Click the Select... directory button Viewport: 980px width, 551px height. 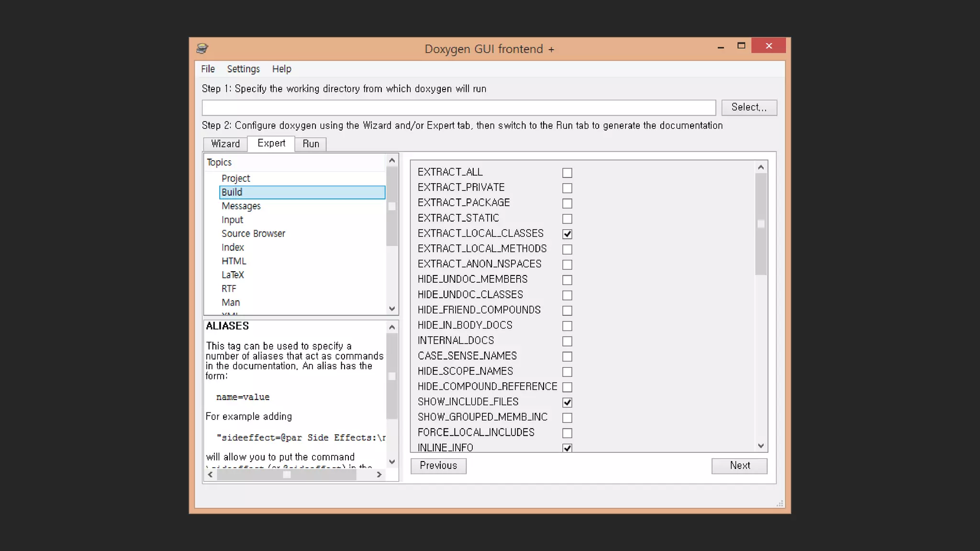tap(749, 107)
